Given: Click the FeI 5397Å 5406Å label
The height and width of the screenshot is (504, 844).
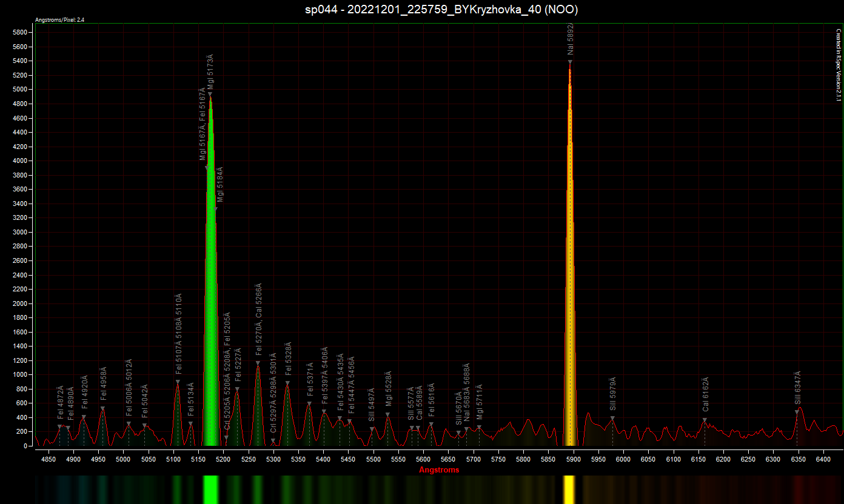Looking at the screenshot, I should tap(324, 376).
